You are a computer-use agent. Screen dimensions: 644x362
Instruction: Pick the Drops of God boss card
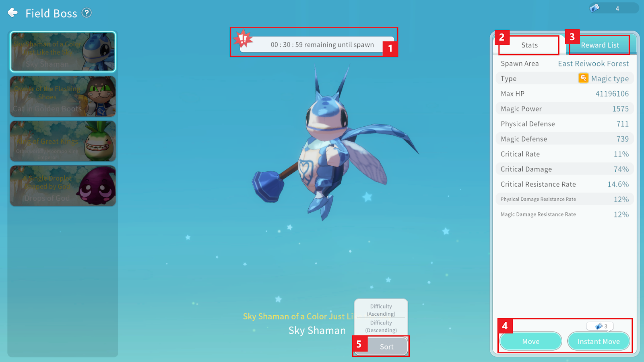(63, 186)
